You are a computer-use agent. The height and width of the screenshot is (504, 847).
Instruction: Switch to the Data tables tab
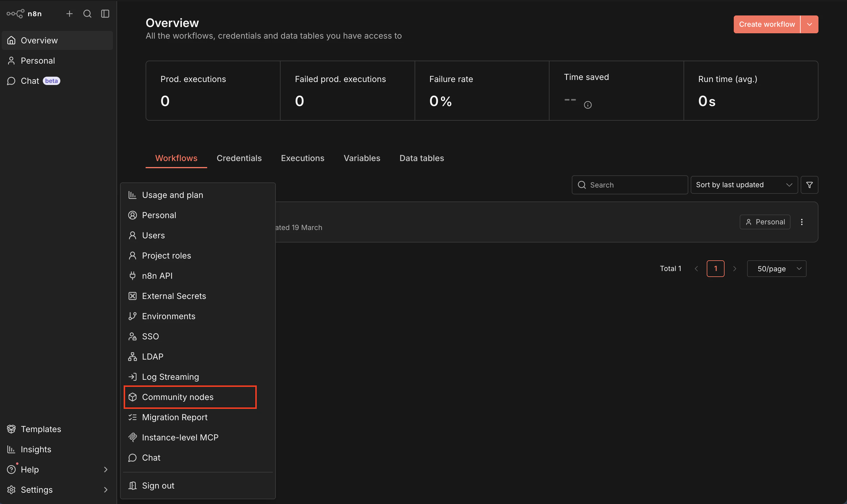(x=421, y=158)
